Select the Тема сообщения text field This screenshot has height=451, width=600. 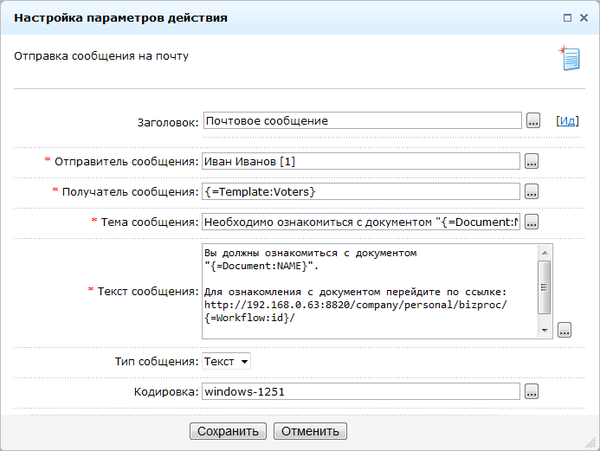coord(360,222)
